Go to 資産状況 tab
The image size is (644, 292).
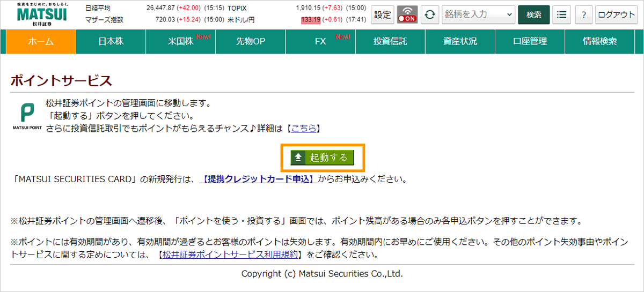coord(460,41)
